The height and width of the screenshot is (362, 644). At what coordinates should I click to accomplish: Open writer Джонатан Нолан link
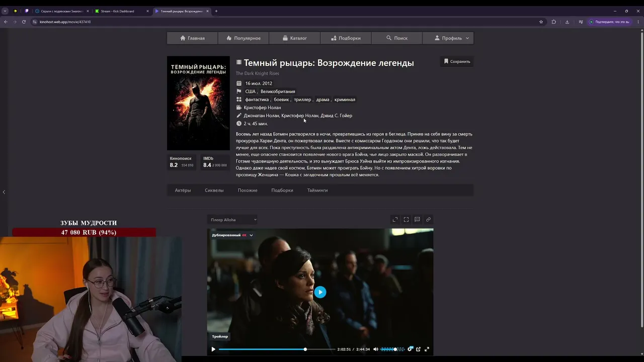point(261,116)
